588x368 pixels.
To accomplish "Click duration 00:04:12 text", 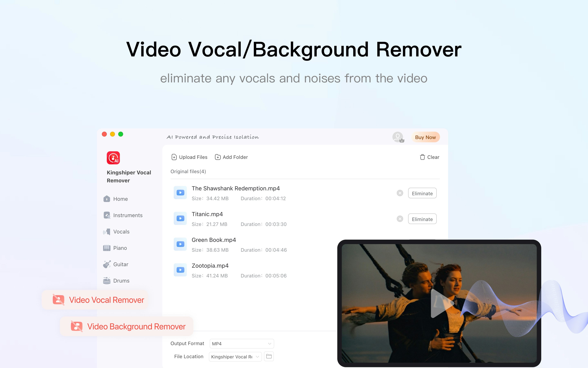I will point(276,198).
